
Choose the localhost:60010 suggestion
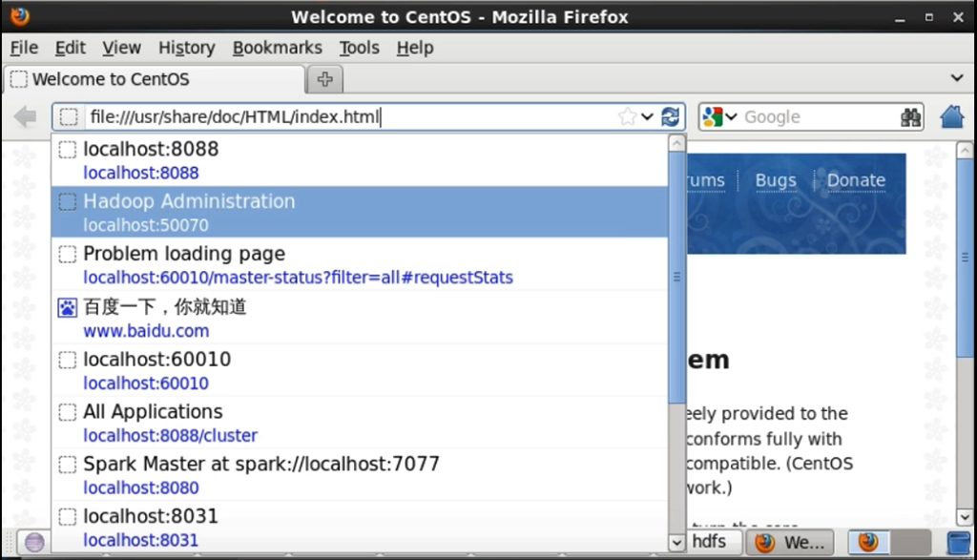[360, 370]
